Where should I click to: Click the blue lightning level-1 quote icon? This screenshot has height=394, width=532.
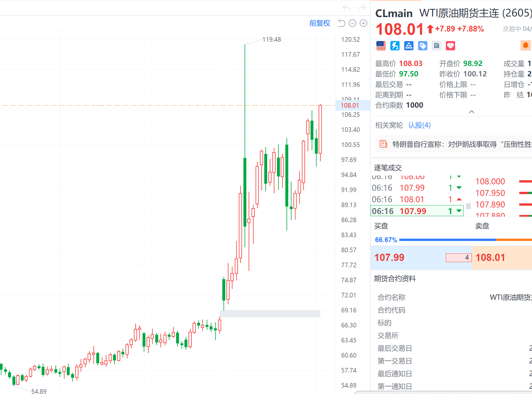tap(395, 46)
